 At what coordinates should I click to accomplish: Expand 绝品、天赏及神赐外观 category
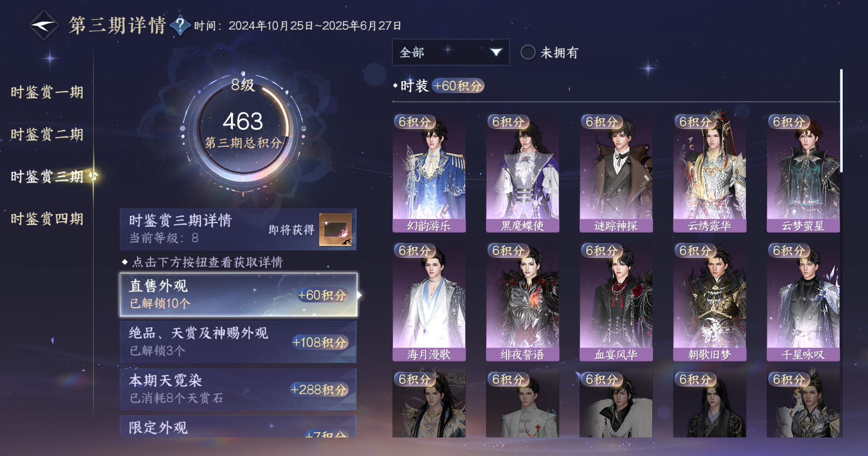tap(238, 342)
